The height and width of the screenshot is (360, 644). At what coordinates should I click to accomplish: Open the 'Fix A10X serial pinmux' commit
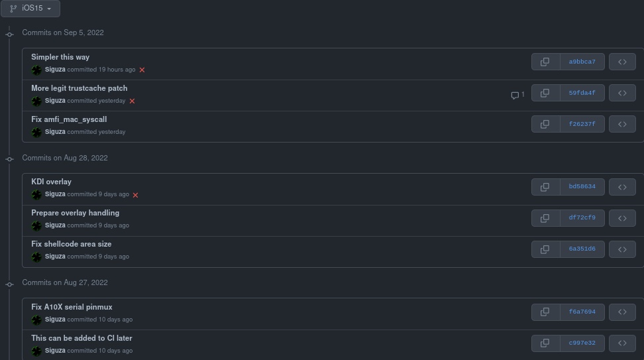point(72,307)
